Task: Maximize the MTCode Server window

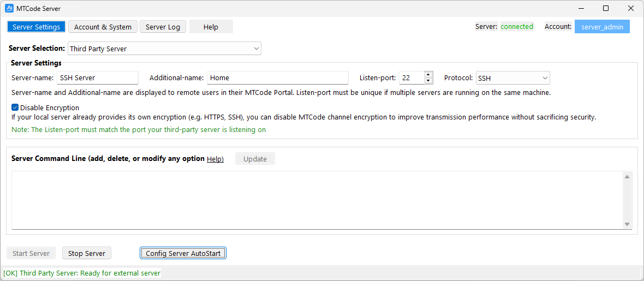Action: [x=606, y=8]
